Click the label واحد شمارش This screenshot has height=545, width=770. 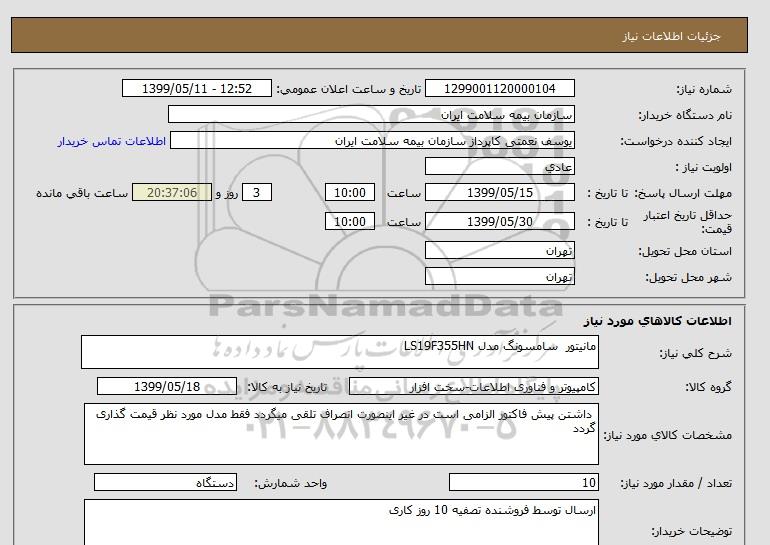coord(291,484)
